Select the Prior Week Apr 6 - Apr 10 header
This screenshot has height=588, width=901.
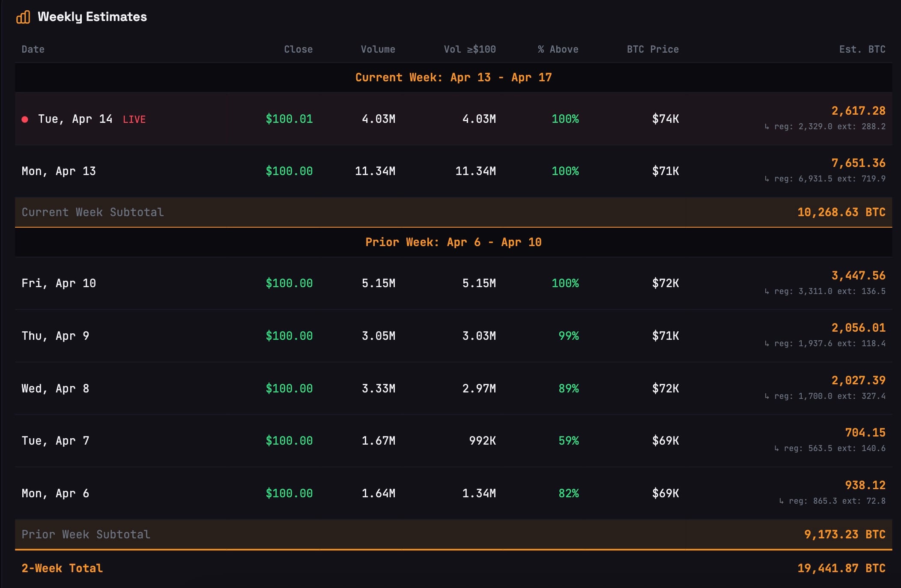453,242
